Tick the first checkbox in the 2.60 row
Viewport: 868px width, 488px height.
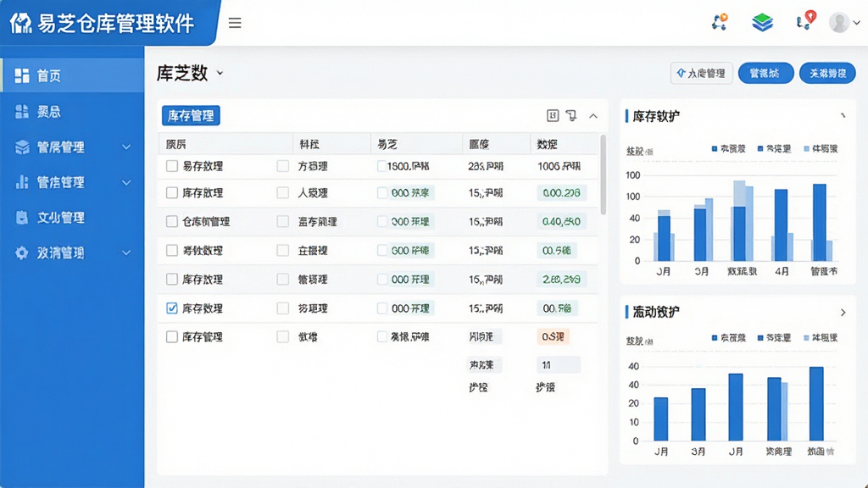pos(171,279)
